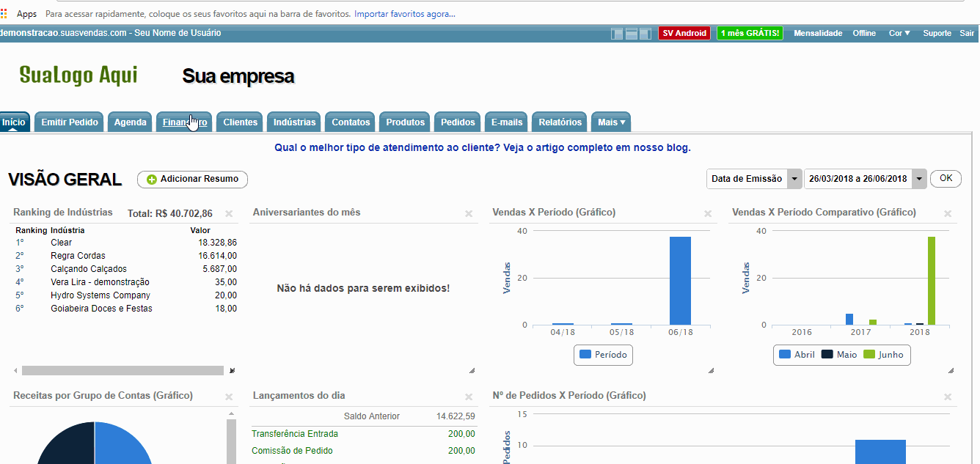Image resolution: width=980 pixels, height=464 pixels.
Task: Click Sair to log out
Action: 967,33
